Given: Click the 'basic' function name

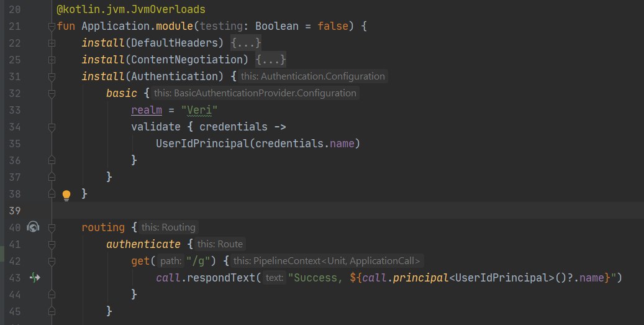Looking at the screenshot, I should pyautogui.click(x=122, y=93).
